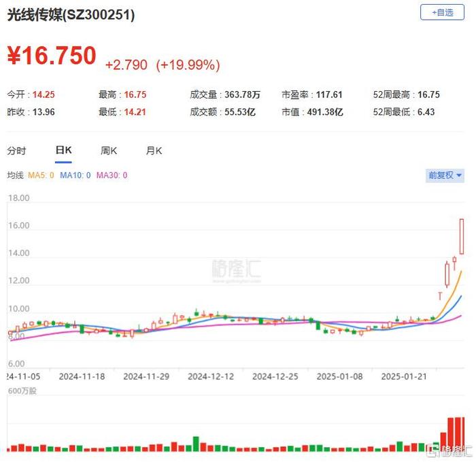476x462 pixels.
Task: Click the x-axis date label 2025-01-21
Action: click(404, 377)
